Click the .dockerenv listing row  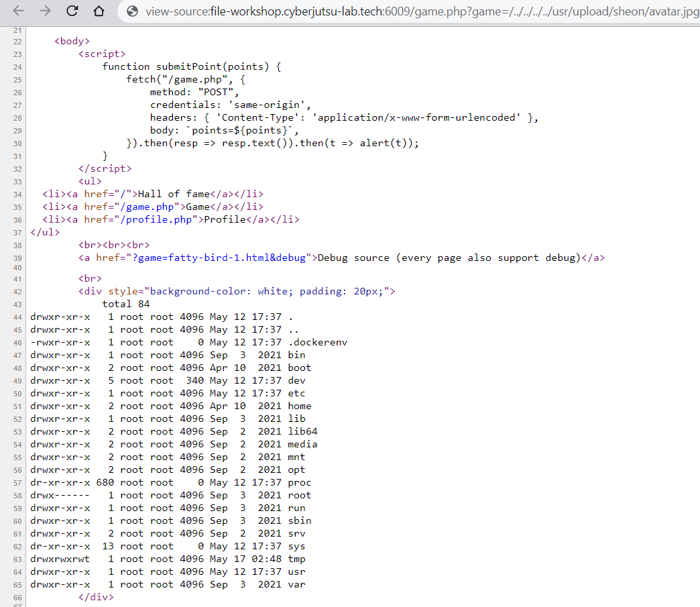tap(188, 342)
